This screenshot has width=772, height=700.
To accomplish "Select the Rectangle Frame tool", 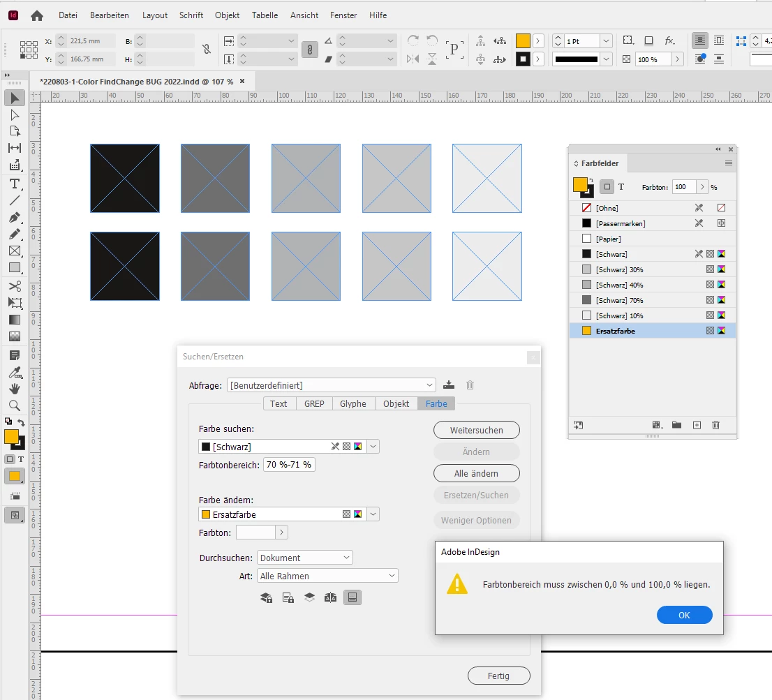I will (x=15, y=251).
